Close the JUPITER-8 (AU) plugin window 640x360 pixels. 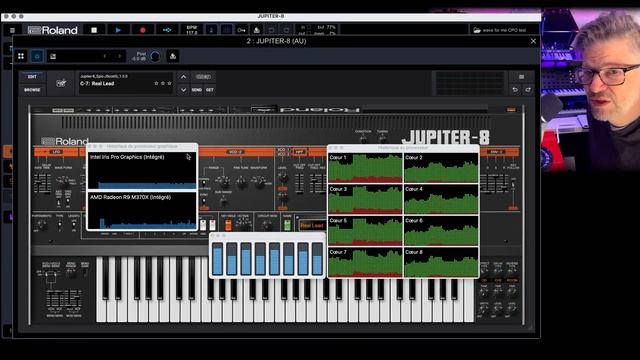click(x=533, y=41)
